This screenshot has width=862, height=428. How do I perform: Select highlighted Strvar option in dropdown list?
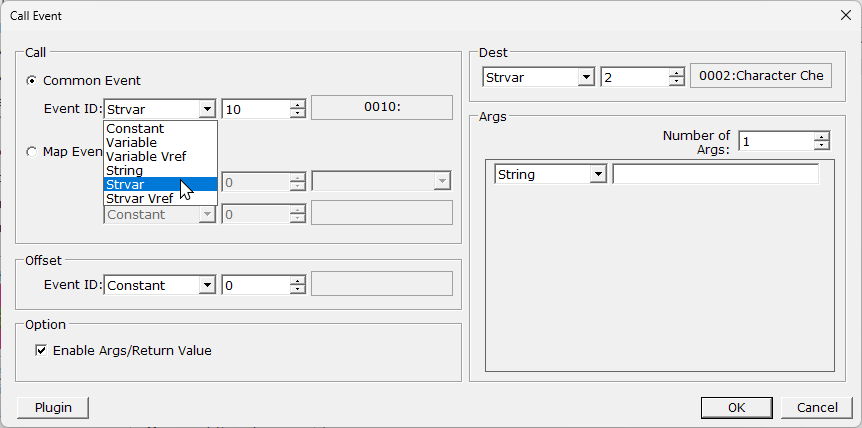point(161,184)
